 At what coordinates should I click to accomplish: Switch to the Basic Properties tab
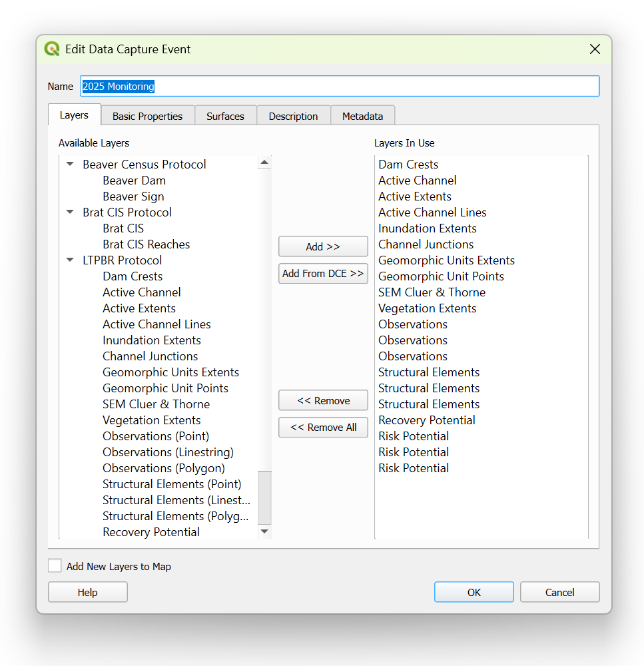click(x=147, y=116)
